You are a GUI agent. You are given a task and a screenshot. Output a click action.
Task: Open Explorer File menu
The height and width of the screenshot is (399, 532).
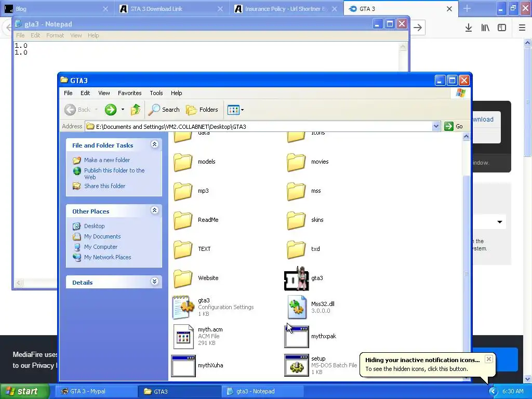(68, 93)
